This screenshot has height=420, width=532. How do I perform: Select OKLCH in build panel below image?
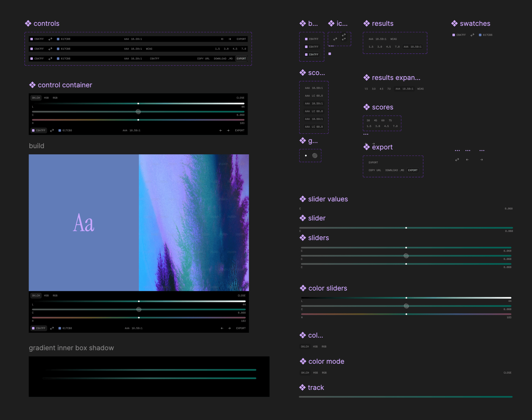[x=36, y=296]
